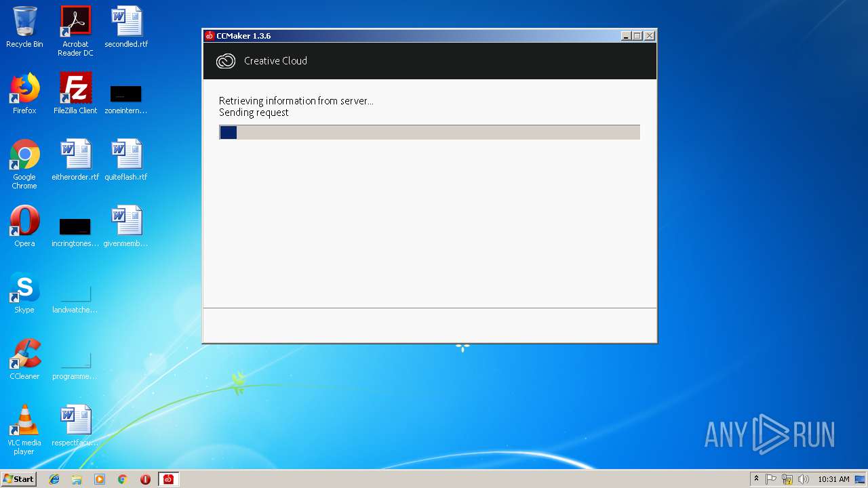868x488 pixels.
Task: Click the CCMaker title bar app icon
Action: pos(210,36)
